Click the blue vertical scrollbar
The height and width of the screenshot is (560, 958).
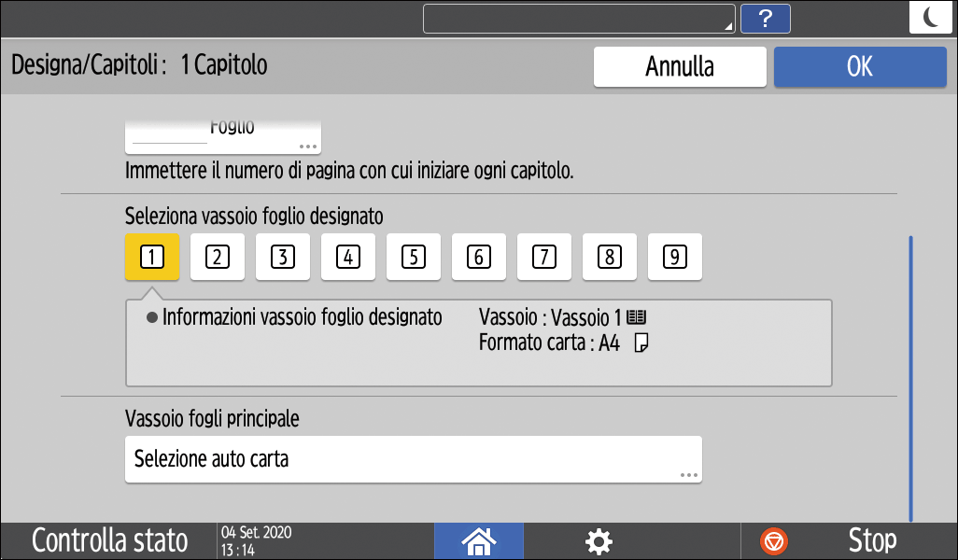(x=912, y=373)
